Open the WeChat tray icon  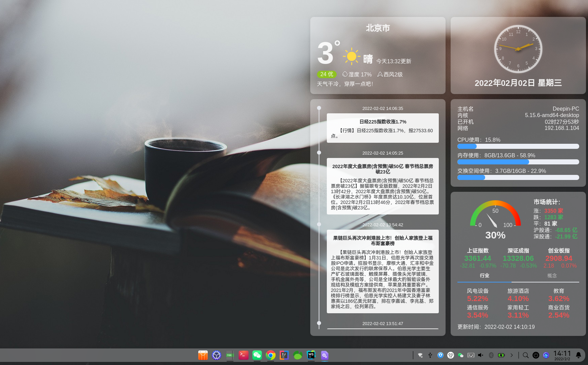[461, 355]
